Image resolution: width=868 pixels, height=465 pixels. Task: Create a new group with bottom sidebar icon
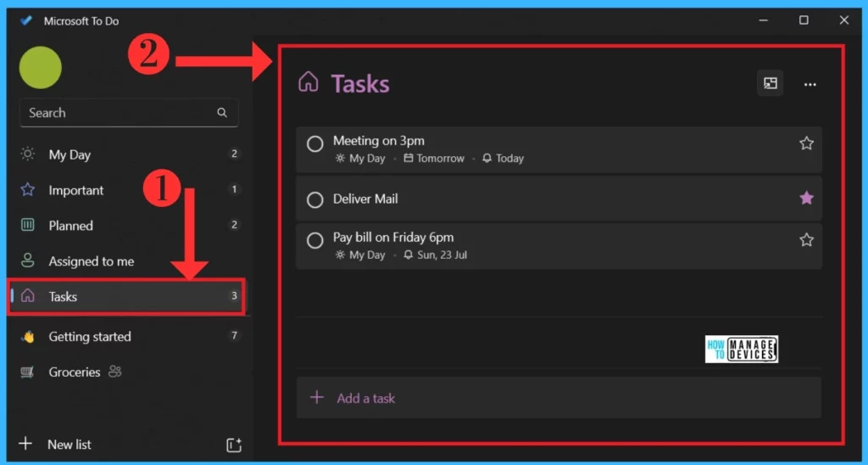(x=234, y=445)
